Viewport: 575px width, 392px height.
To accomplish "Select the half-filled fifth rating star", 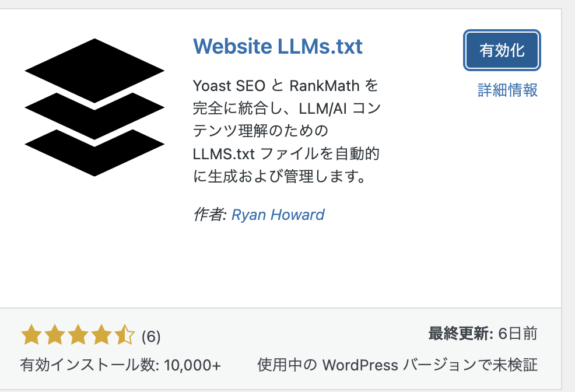I will (125, 335).
